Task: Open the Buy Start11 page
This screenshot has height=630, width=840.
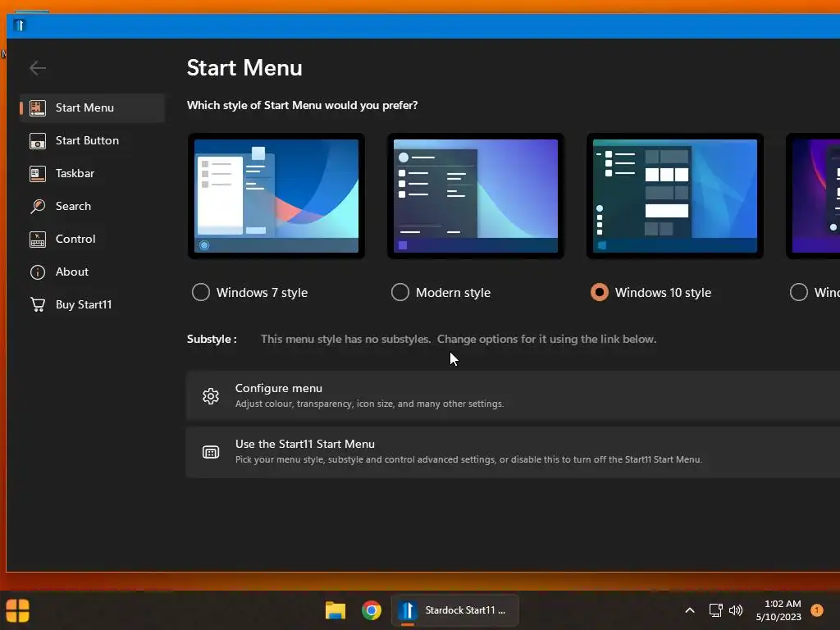Action: (x=92, y=304)
